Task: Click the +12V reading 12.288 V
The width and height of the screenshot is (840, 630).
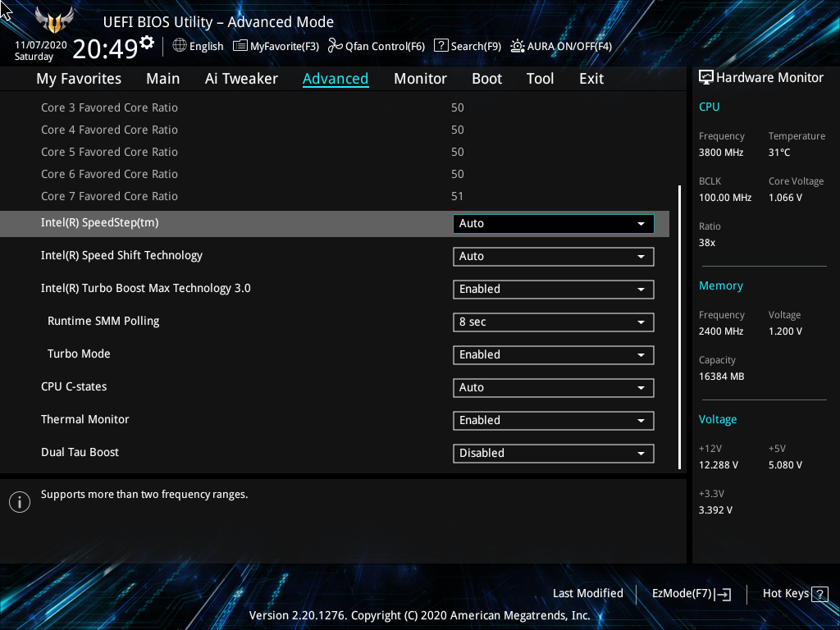Action: [719, 465]
